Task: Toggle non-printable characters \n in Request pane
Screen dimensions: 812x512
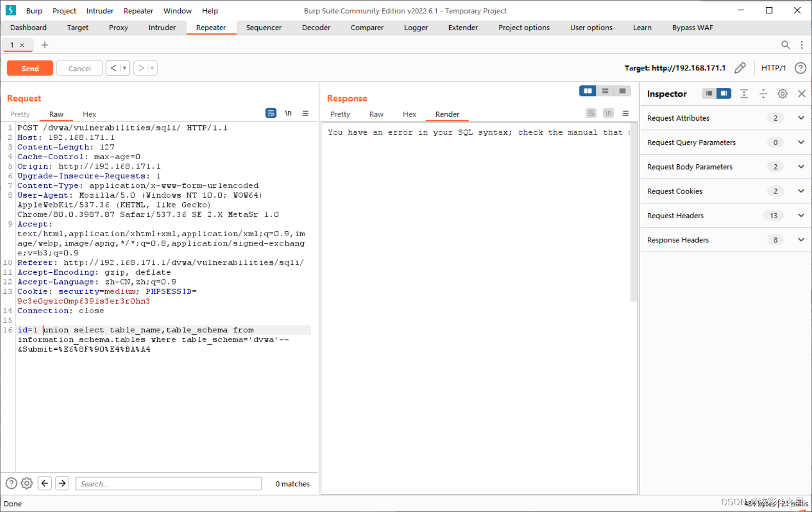Action: click(288, 113)
